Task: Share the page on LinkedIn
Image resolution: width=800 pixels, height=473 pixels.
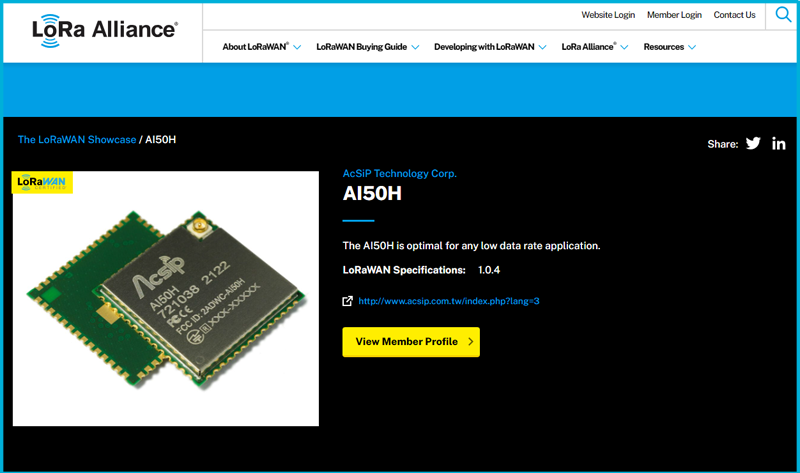Action: [778, 143]
